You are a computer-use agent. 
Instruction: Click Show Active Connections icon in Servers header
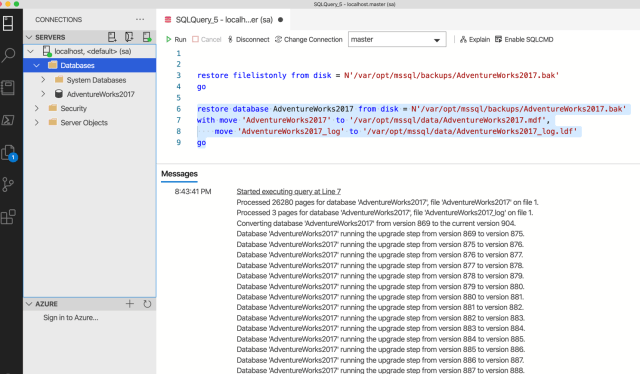147,37
